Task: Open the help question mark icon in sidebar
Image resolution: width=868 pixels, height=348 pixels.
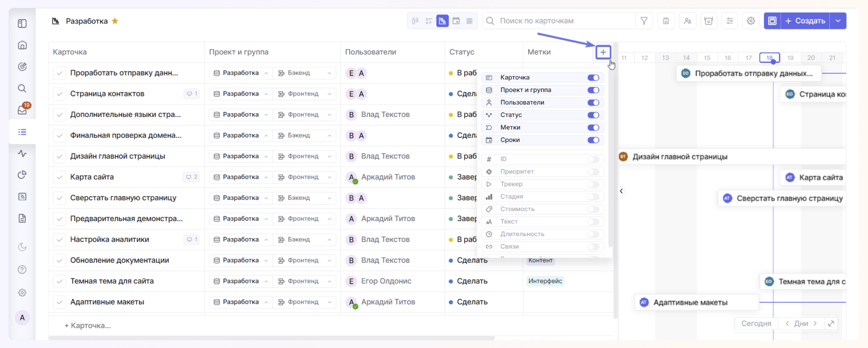Action: tap(22, 270)
